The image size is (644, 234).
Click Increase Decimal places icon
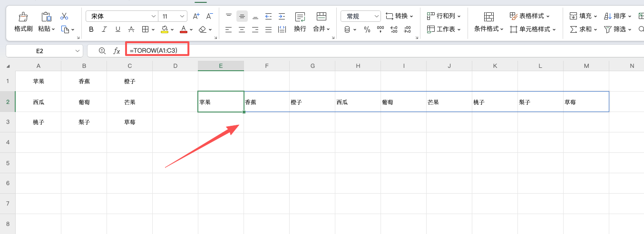click(394, 29)
